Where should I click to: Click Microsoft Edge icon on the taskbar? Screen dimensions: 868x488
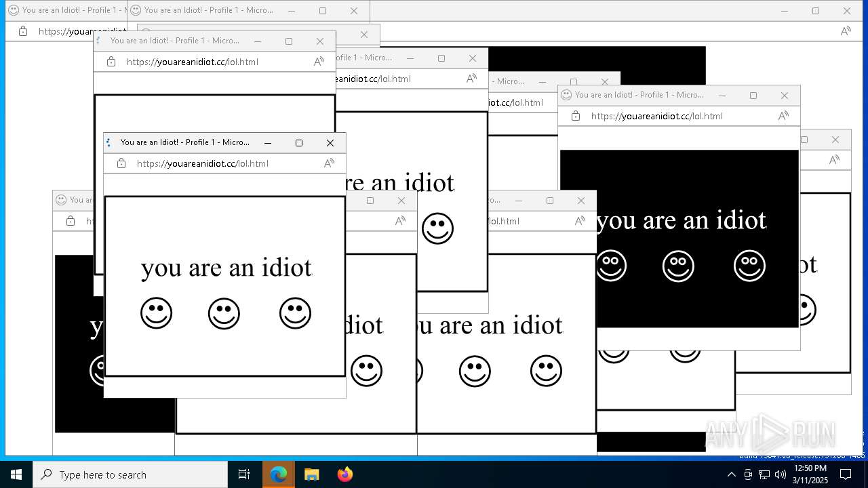pyautogui.click(x=279, y=474)
